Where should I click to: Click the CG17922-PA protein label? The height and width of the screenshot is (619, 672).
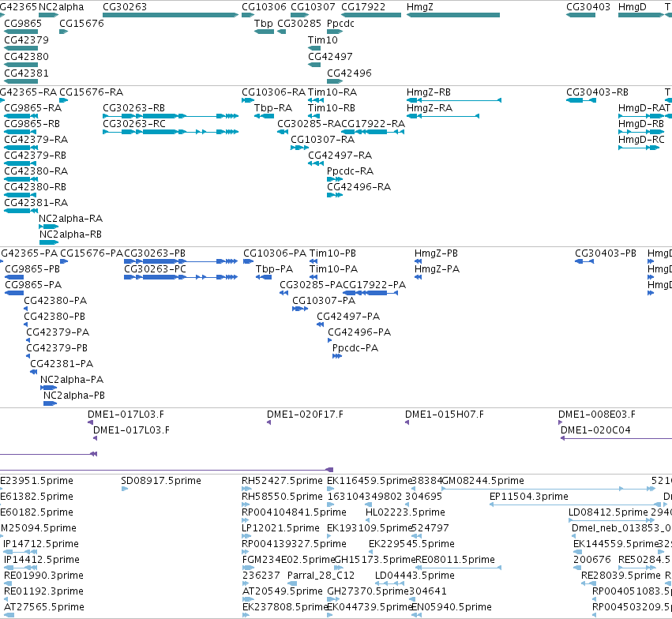[x=374, y=285]
